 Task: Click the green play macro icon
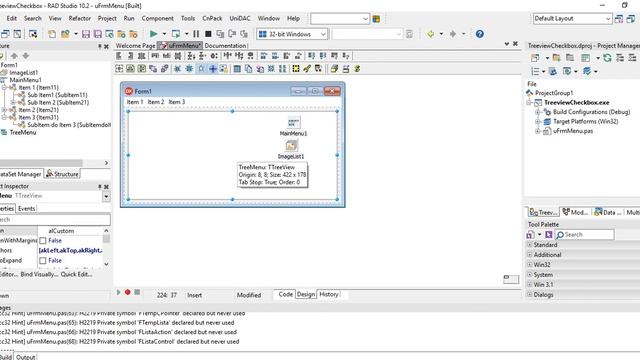click(118, 292)
